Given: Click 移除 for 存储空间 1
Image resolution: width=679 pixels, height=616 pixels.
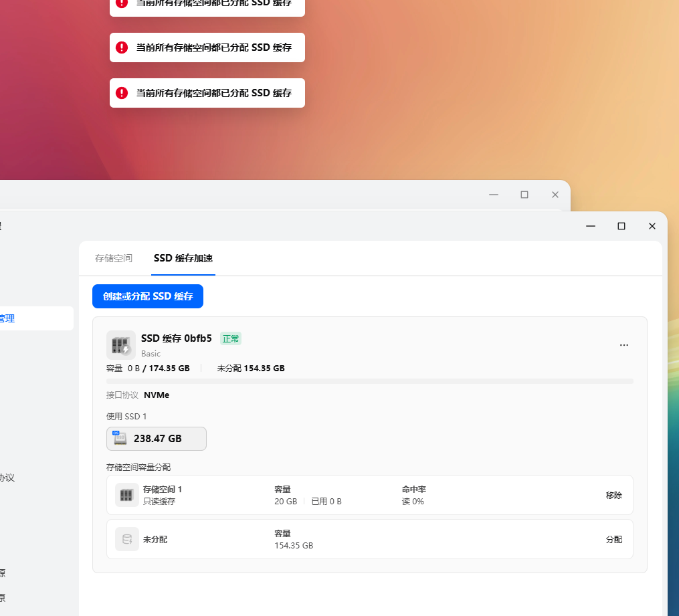Looking at the screenshot, I should tap(613, 495).
